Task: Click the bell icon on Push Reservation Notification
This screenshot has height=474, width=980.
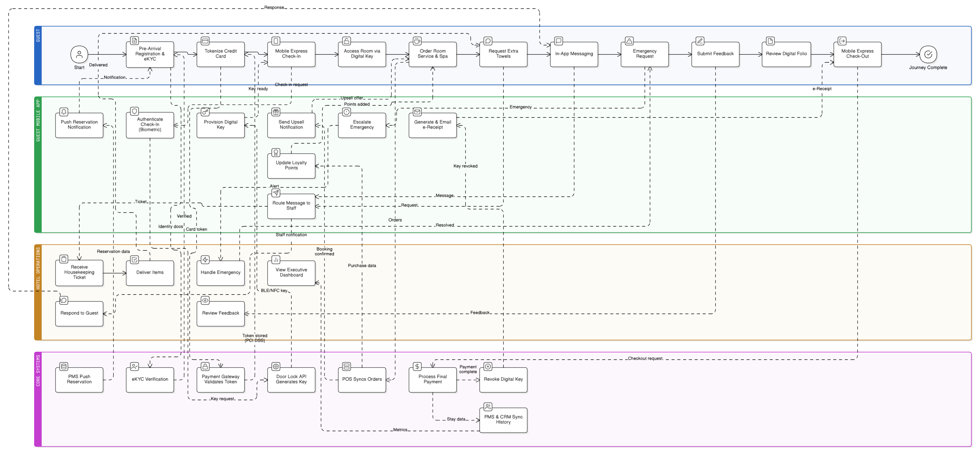Action: [63, 112]
